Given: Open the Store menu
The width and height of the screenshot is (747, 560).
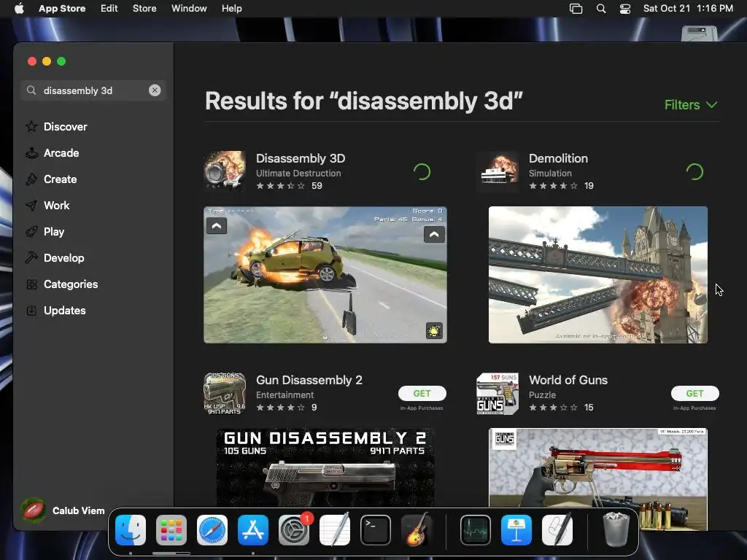Looking at the screenshot, I should point(144,8).
